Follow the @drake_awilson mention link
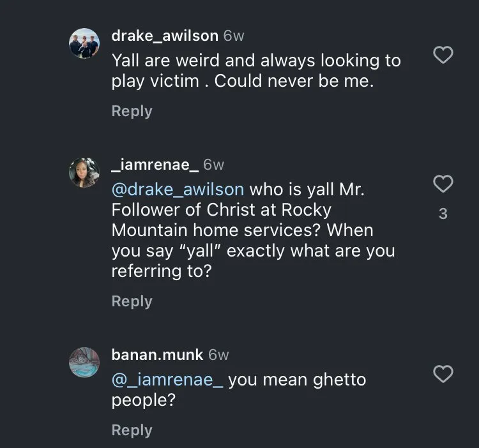 click(178, 190)
